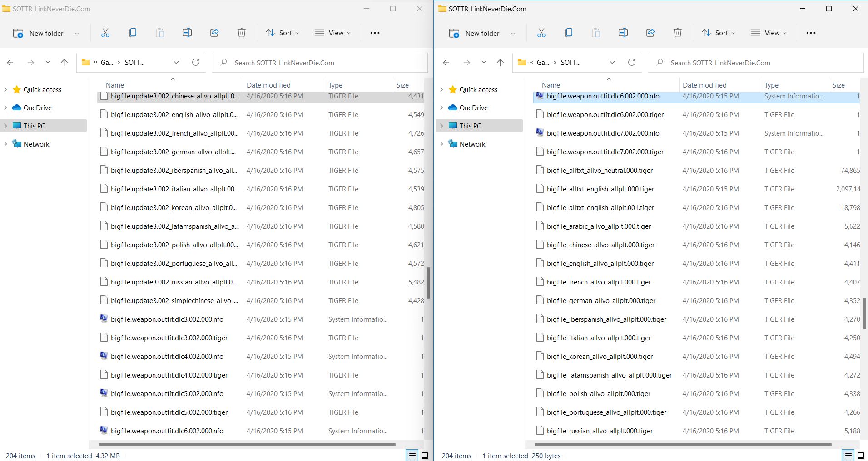Switch right window to large thumbnails view
The image size is (868, 461).
(x=860, y=456)
